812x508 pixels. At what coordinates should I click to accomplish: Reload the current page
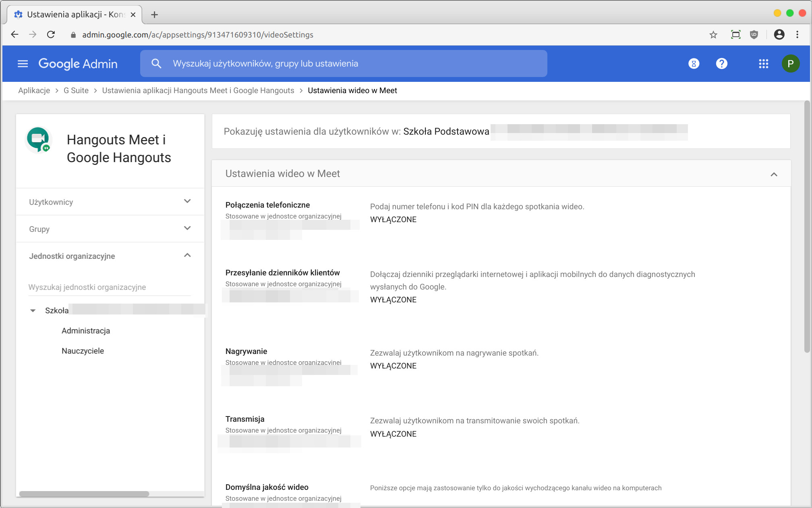click(x=51, y=35)
